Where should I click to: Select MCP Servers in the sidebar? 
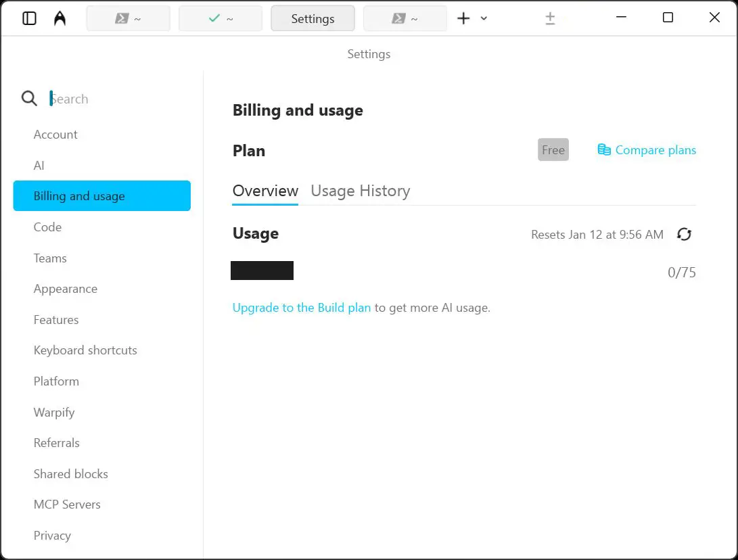click(67, 505)
